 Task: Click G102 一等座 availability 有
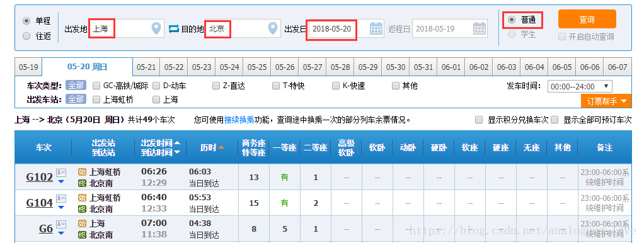(285, 178)
